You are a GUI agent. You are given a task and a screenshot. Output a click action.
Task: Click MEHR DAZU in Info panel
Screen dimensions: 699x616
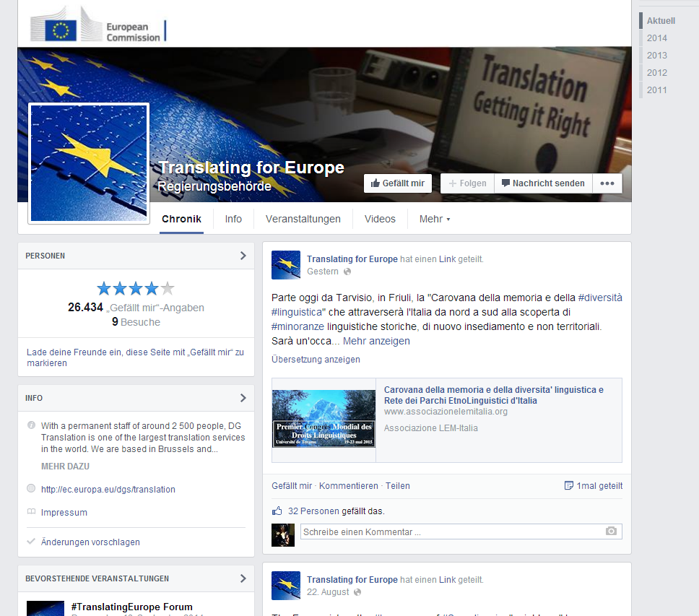pyautogui.click(x=65, y=467)
